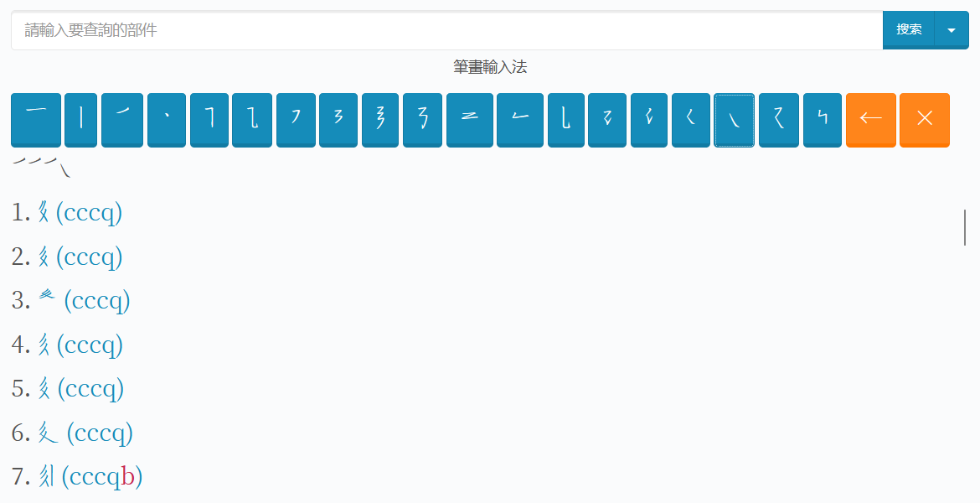The width and height of the screenshot is (980, 503).
Task: Click the vertical stroke (丨) button
Action: tap(80, 119)
